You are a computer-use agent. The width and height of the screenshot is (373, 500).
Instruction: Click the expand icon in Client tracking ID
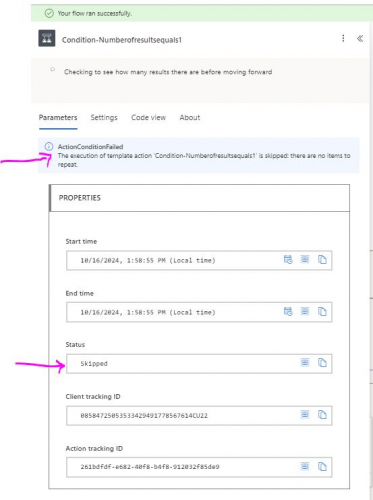(305, 414)
